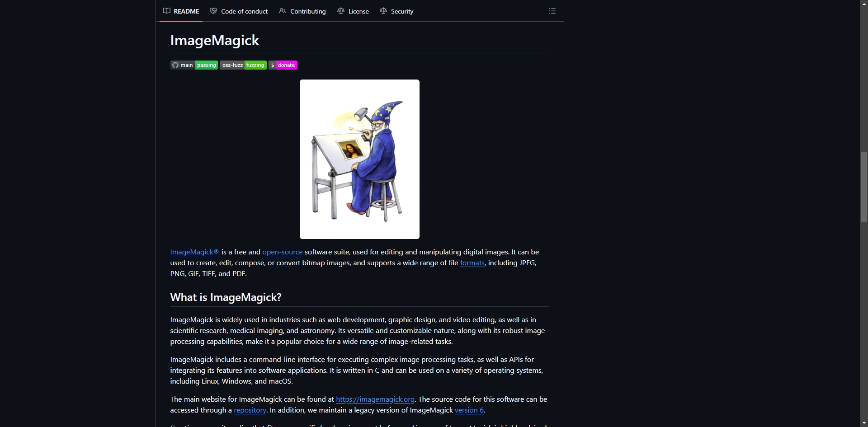The height and width of the screenshot is (427, 868).
Task: Open the file formats link
Action: (x=472, y=263)
